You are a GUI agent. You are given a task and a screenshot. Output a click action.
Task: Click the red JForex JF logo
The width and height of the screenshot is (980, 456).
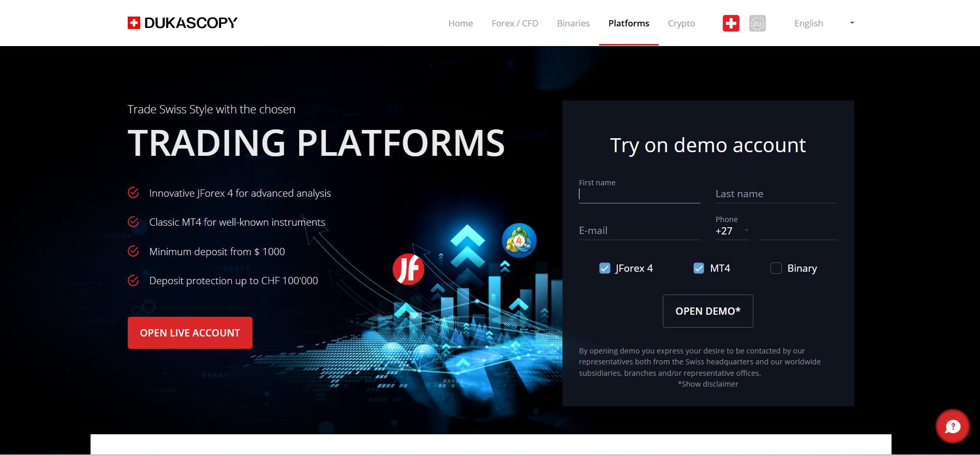[408, 269]
